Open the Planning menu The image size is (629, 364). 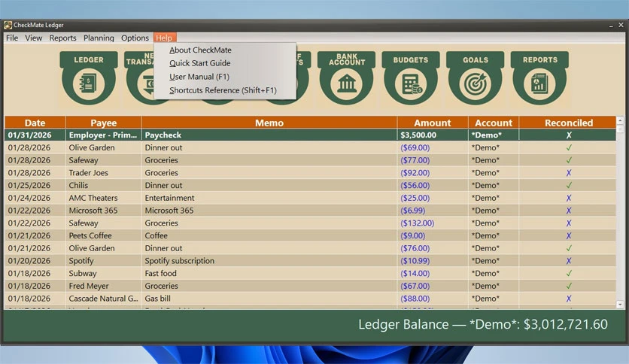pos(99,38)
